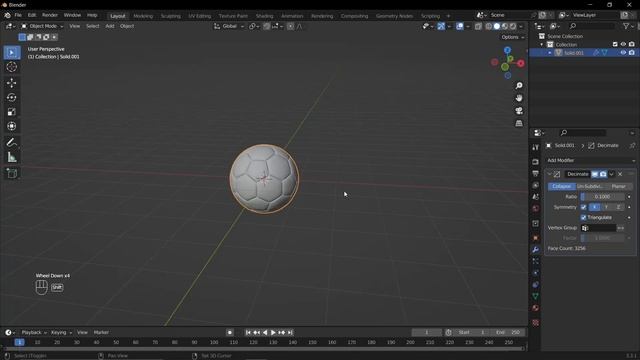Switch to the Shading workspace tab
Viewport: 640px width, 360px height.
(264, 16)
